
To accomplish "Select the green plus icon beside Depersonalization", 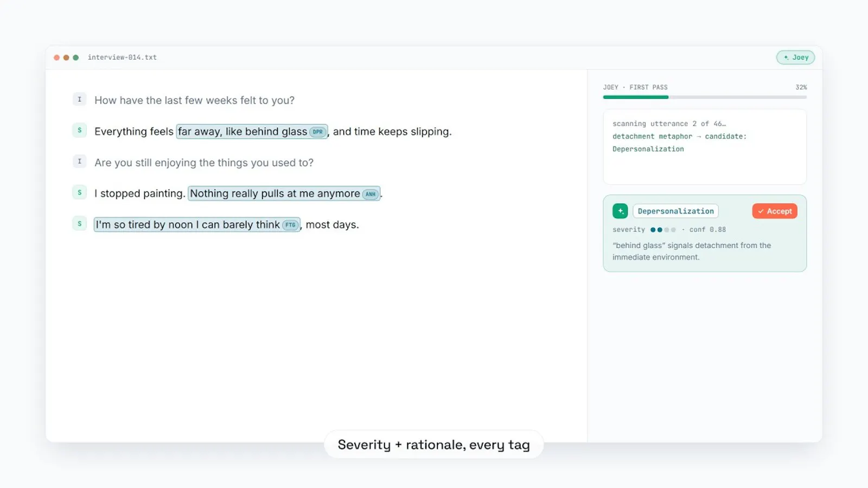I will [x=620, y=211].
